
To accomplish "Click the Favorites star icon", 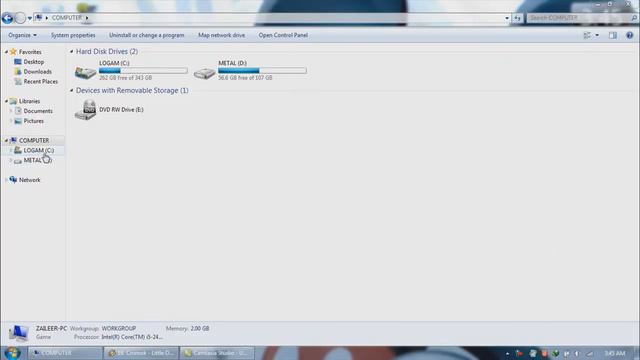I will pos(13,52).
